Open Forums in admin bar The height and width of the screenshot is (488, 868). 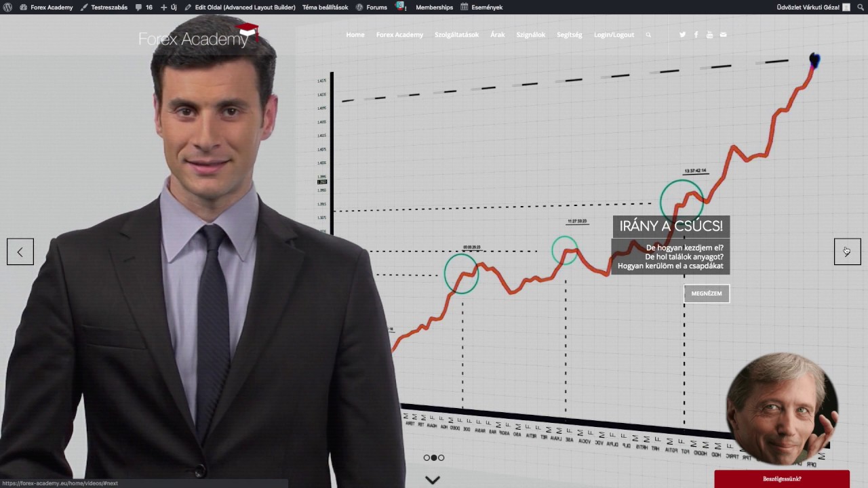(372, 7)
